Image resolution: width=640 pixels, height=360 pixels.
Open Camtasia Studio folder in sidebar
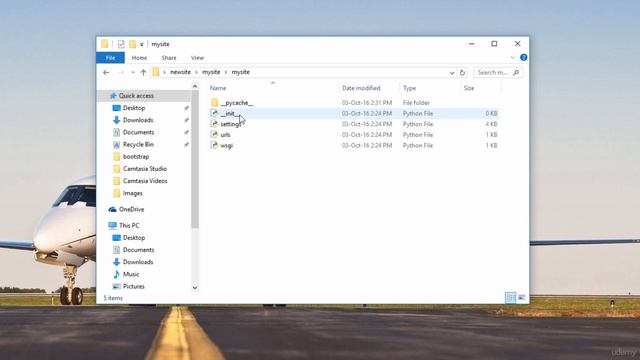point(144,169)
